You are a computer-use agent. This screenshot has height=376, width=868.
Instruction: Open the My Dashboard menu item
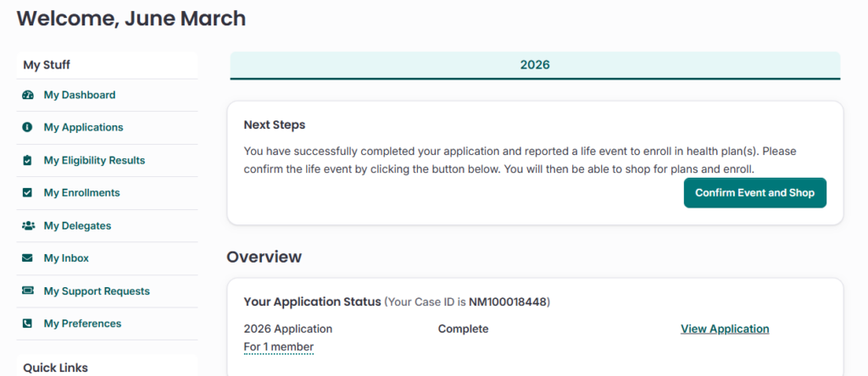coord(80,95)
